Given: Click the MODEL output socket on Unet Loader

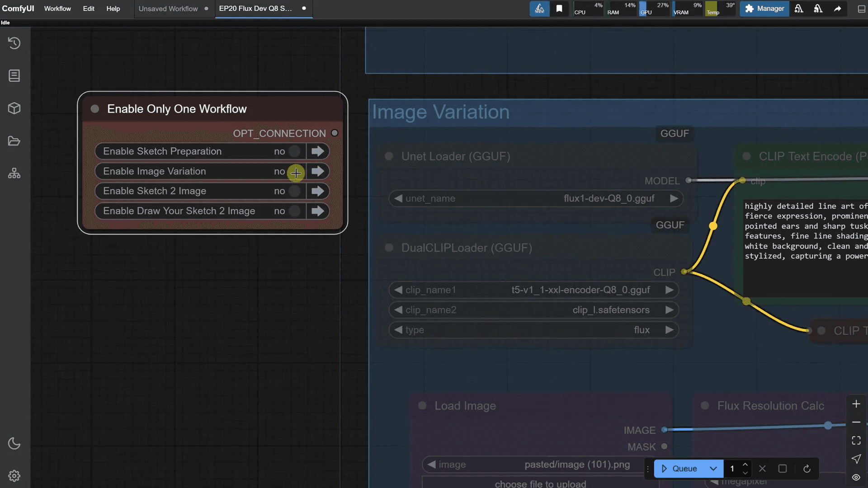Looking at the screenshot, I should [x=689, y=180].
